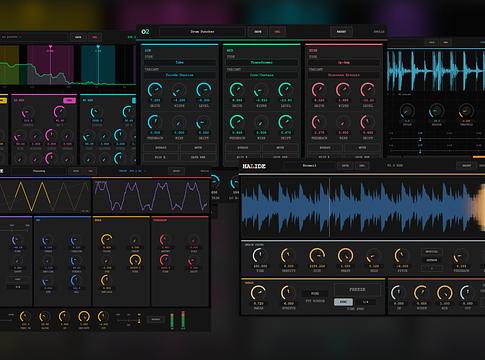The image size is (485, 360).
Task: Click Save in the Halide header
Action: [x=345, y=166]
